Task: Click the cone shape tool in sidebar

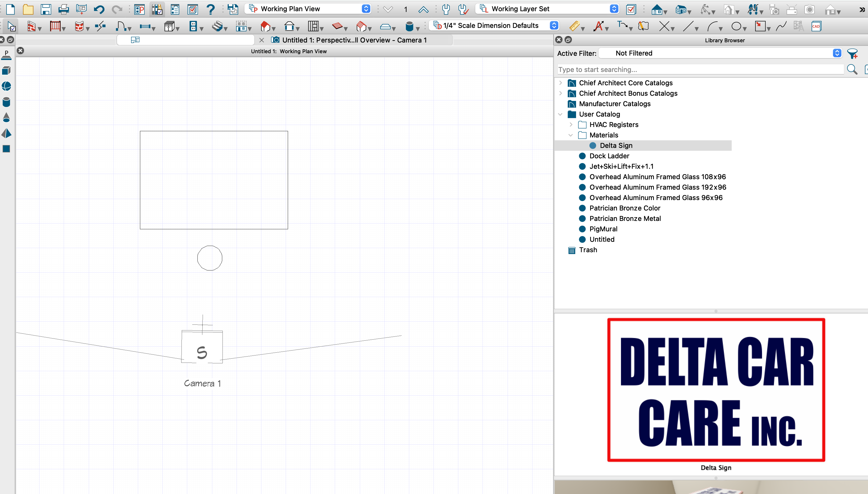Action: coord(7,117)
